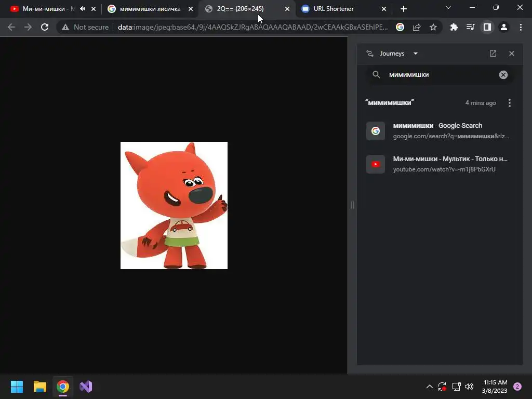This screenshot has height=399, width=532.
Task: Toggle the side panel toolbar button
Action: 487,27
